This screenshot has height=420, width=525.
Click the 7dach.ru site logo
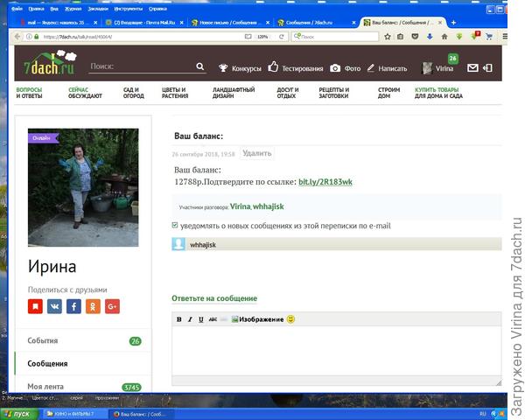50,63
